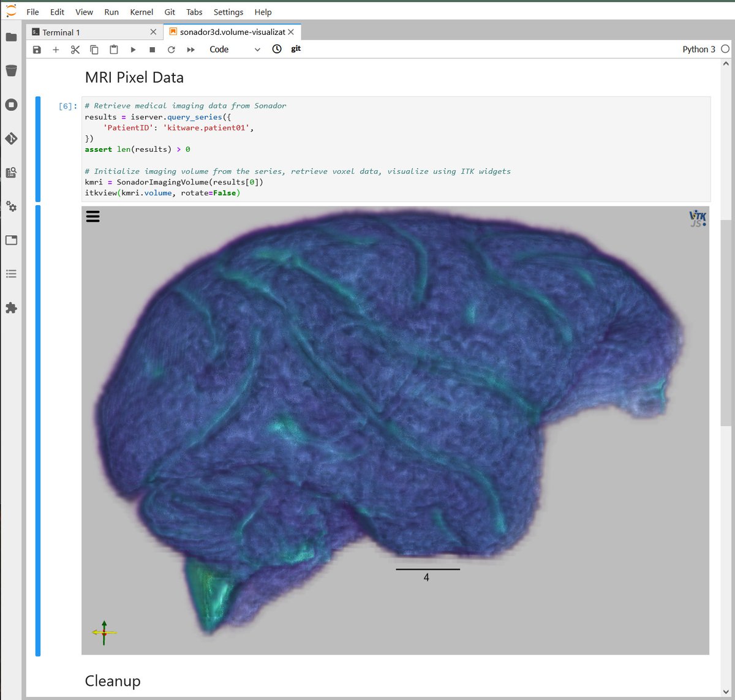This screenshot has height=700, width=735.
Task: Open the Git panel in the sidebar
Action: coord(11,138)
